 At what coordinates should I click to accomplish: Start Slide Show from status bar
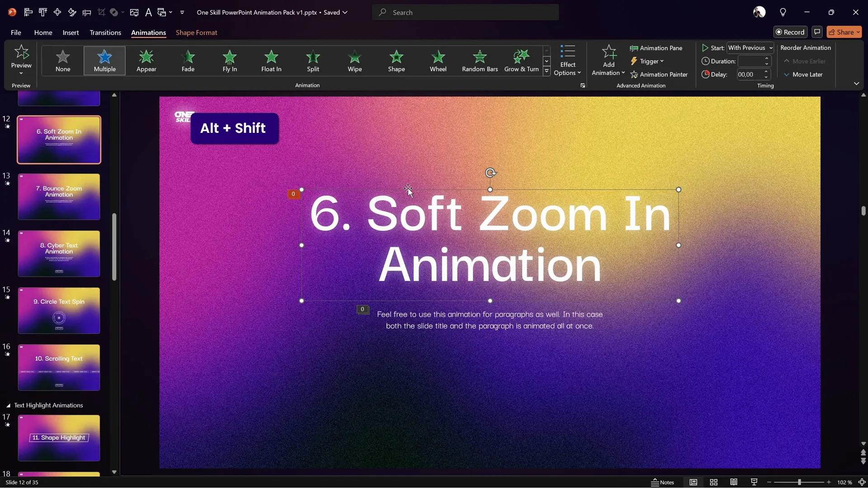pyautogui.click(x=754, y=482)
